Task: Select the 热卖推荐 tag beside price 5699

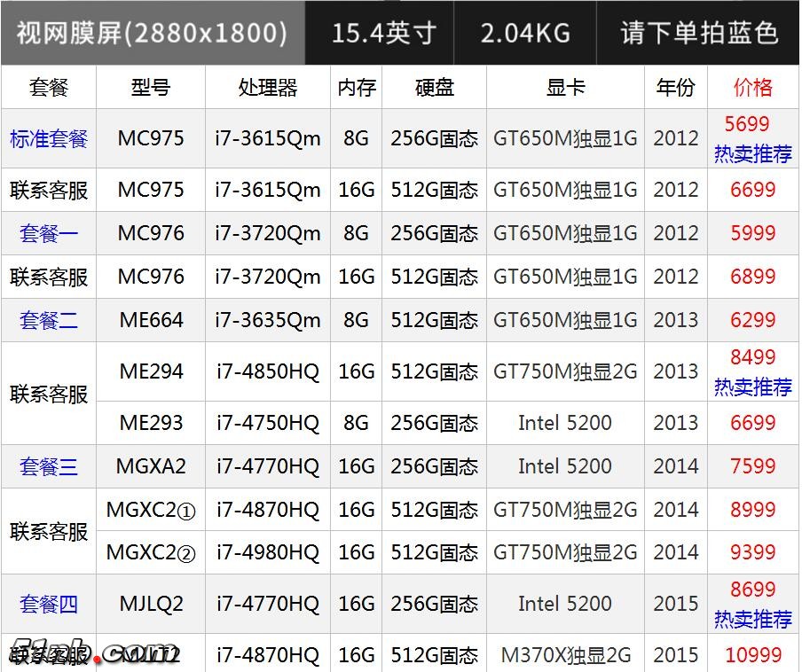Action: pos(752,152)
